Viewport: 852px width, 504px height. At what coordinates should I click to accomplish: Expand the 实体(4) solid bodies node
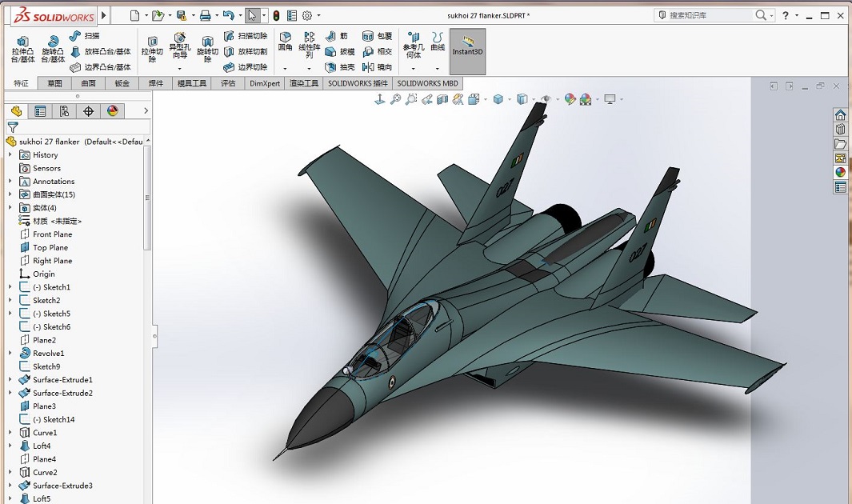point(10,207)
